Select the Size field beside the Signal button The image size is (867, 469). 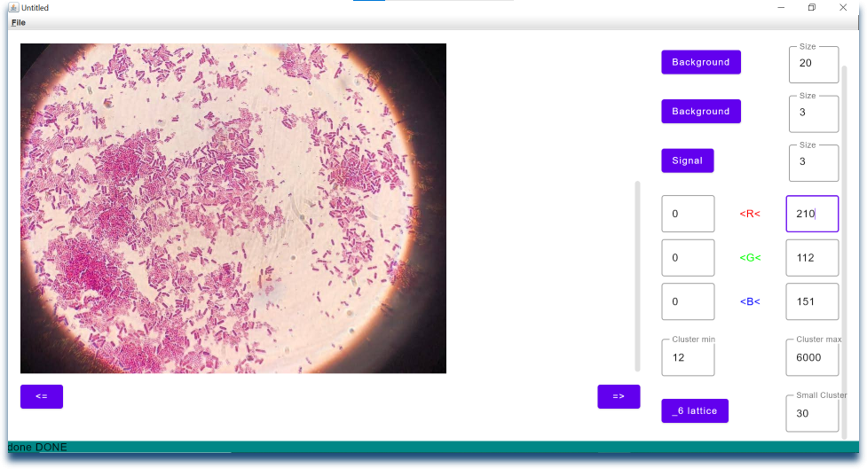click(813, 162)
